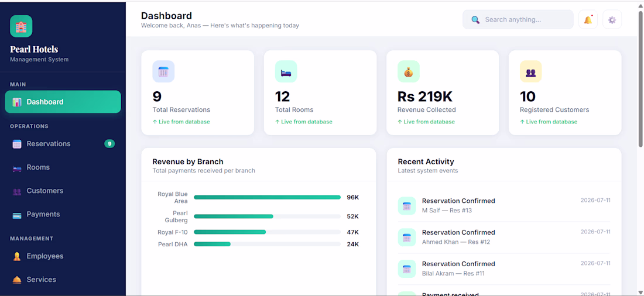Click the Pearl Hotels logo icon

pos(21,26)
